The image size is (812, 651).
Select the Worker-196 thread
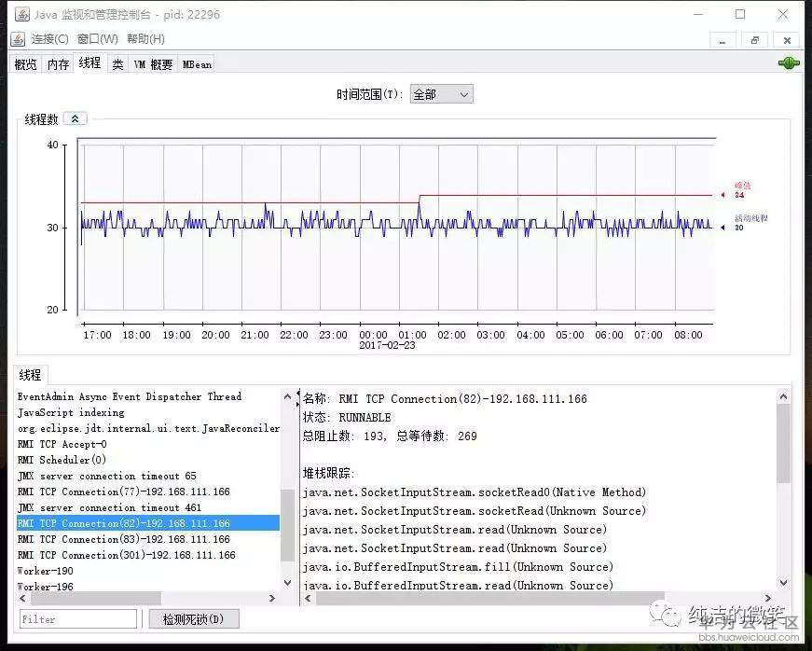point(148,586)
